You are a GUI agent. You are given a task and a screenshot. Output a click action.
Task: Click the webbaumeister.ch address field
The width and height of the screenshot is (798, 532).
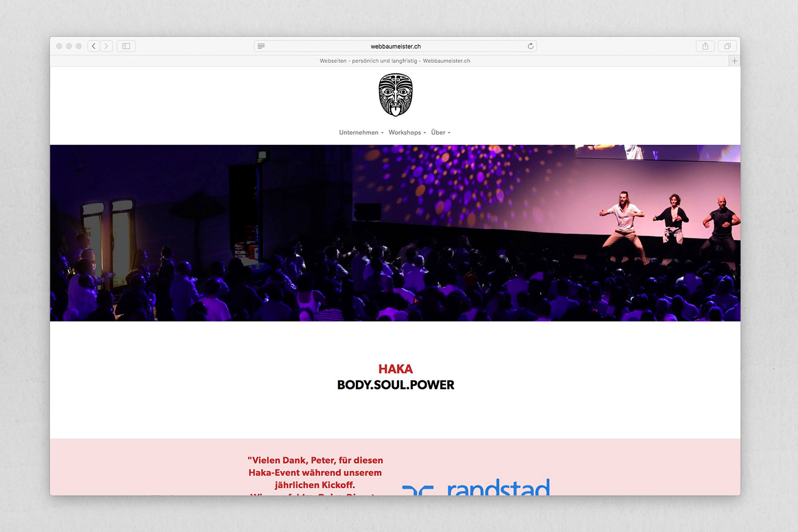click(395, 46)
